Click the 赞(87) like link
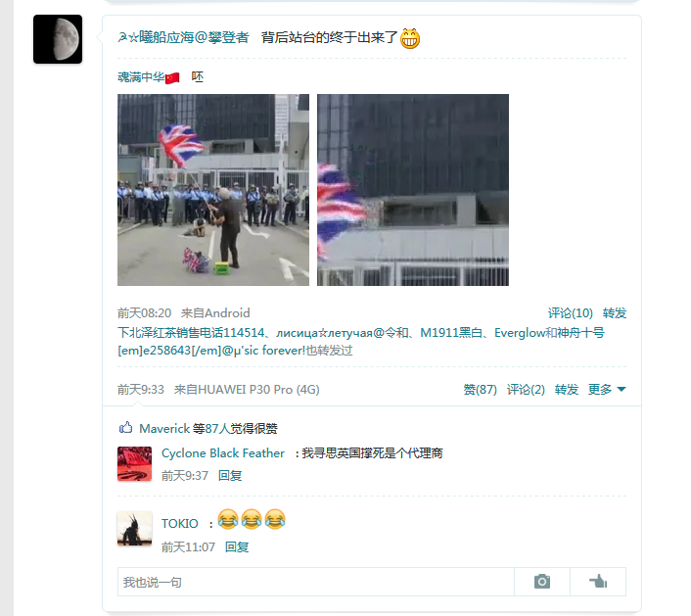Image resolution: width=691 pixels, height=616 pixels. click(480, 390)
